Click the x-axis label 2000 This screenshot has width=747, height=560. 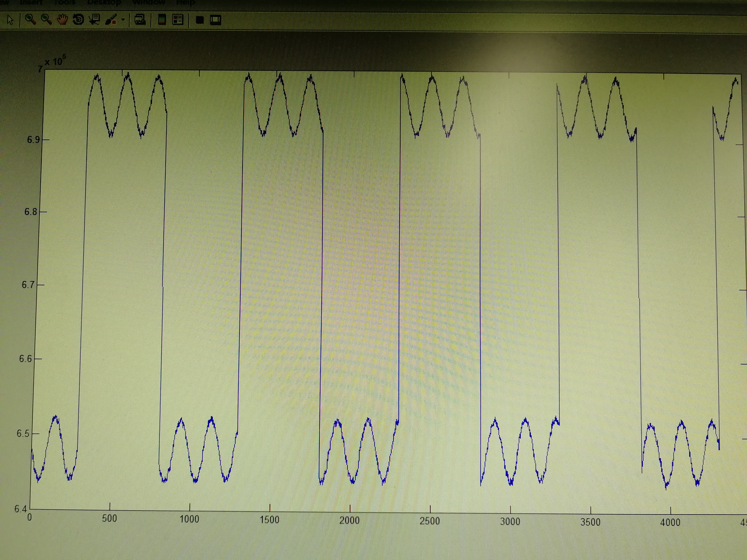coord(350,520)
